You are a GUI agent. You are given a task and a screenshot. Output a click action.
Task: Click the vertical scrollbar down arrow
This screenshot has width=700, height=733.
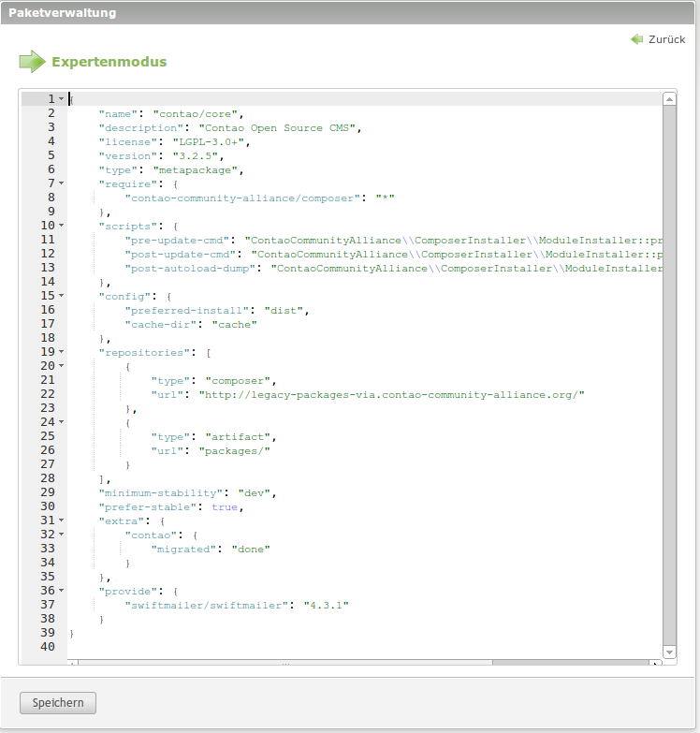(x=669, y=652)
